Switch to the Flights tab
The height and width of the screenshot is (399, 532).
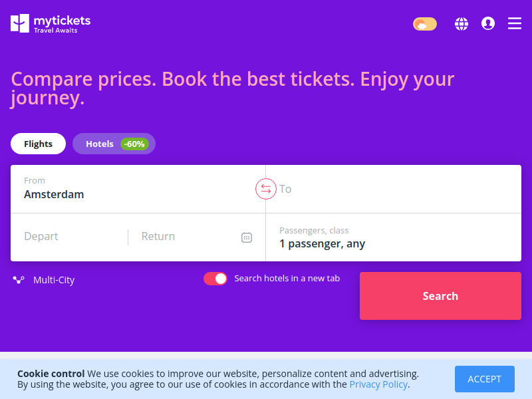click(x=38, y=144)
